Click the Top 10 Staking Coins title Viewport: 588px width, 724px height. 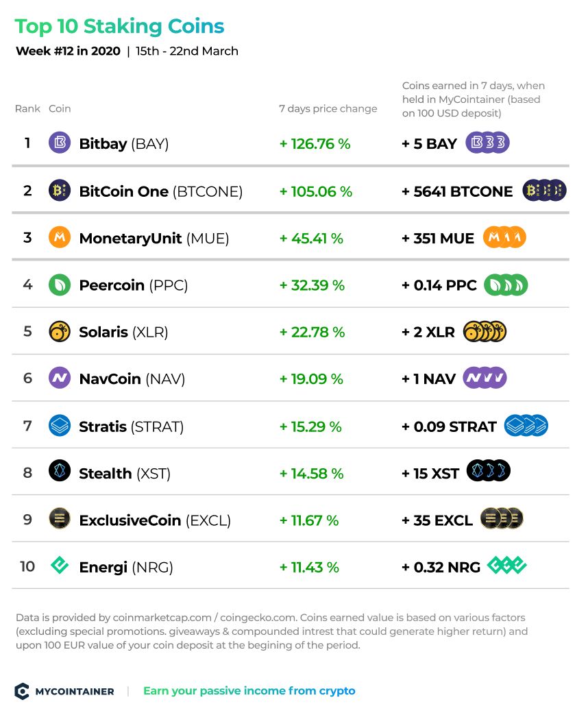119,26
